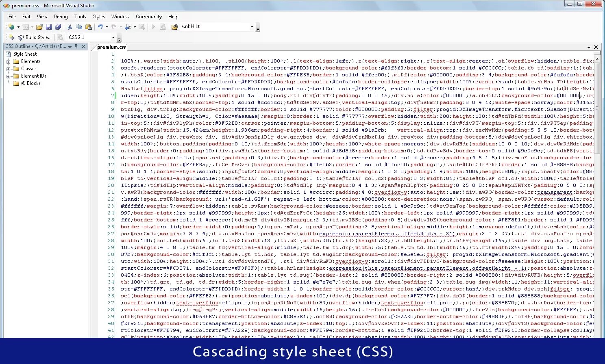Expand the Element IDs folder node
605x364 pixels.
8,76
